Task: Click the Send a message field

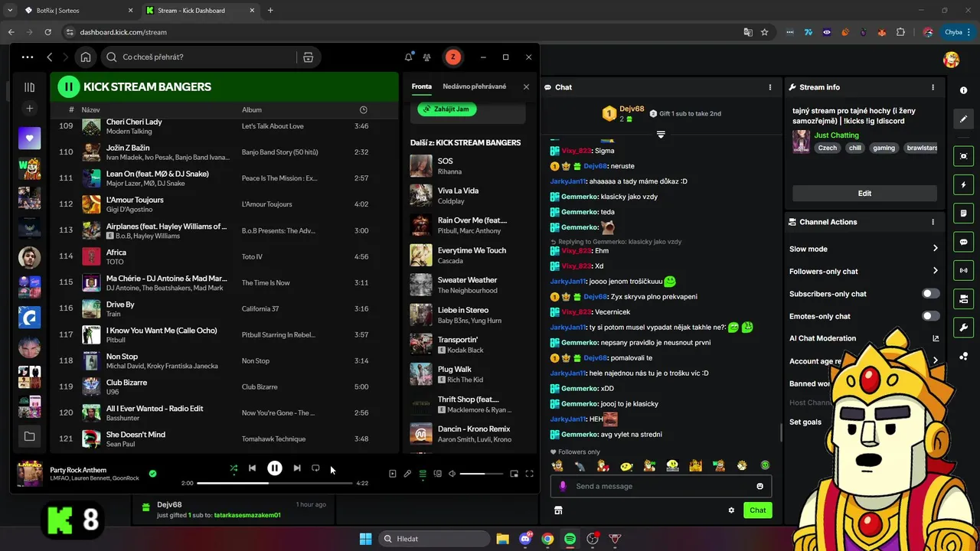Action: click(661, 486)
